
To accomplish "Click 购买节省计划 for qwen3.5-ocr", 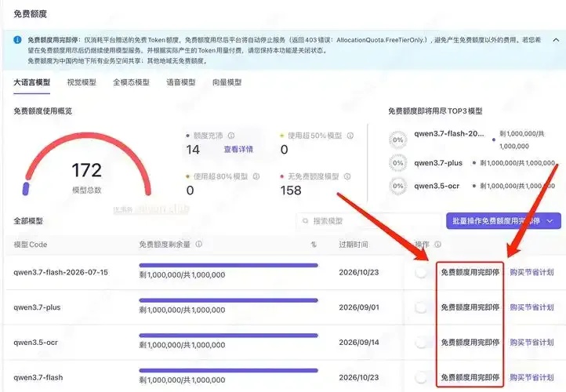I will (x=532, y=342).
